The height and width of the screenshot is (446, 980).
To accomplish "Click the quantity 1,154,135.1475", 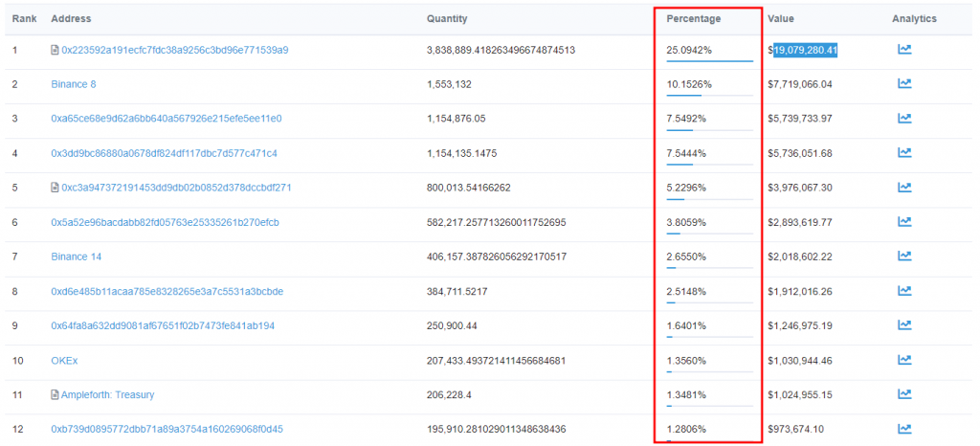I will coord(462,153).
